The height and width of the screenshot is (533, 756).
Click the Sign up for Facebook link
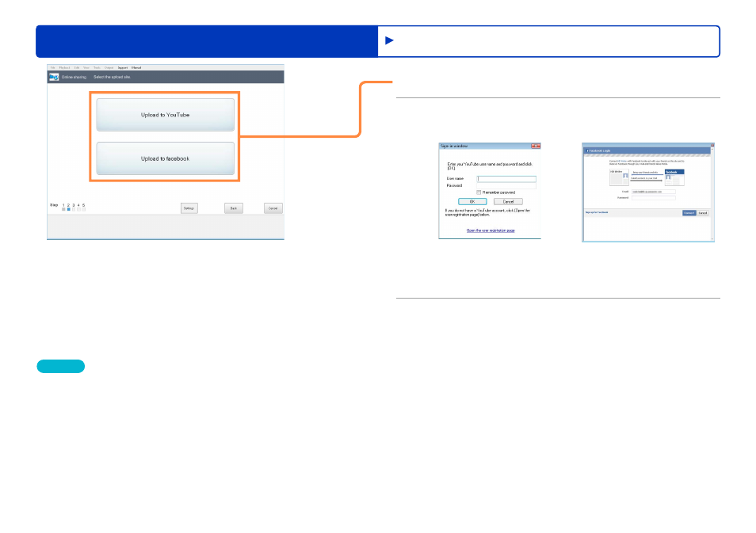[x=597, y=212]
